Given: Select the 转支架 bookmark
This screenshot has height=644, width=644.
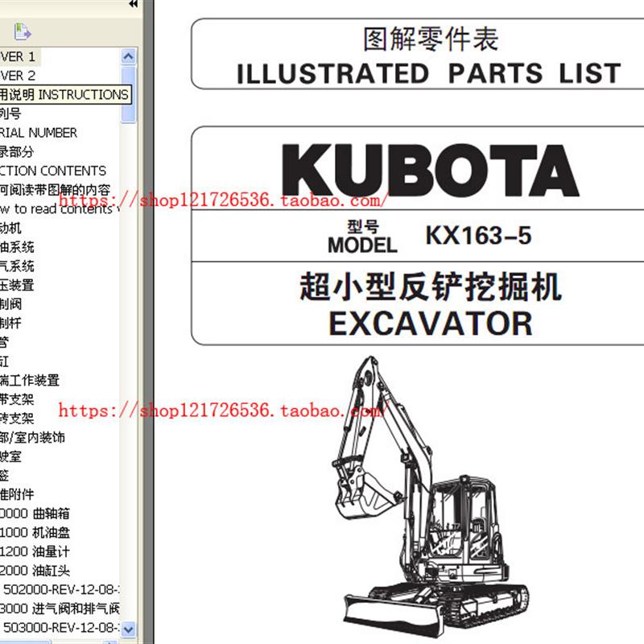Looking at the screenshot, I should (17, 418).
